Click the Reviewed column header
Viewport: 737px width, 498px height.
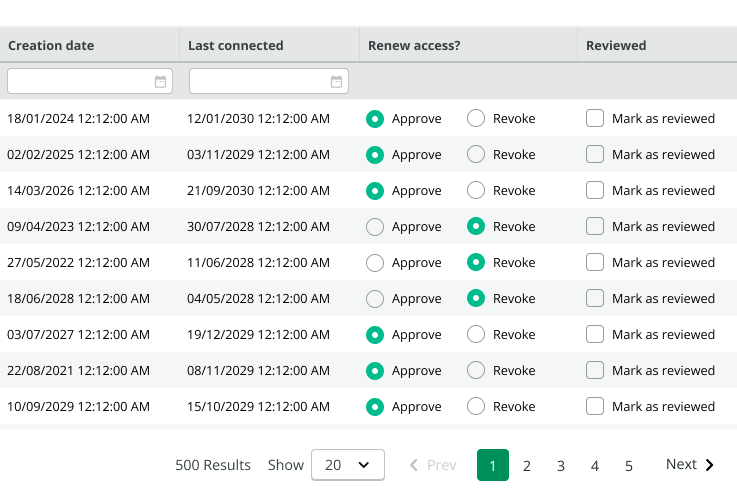(x=616, y=45)
